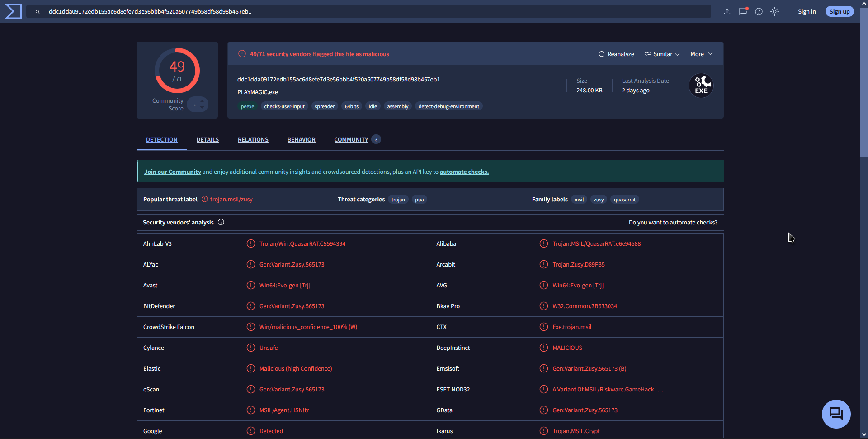868x439 pixels.
Task: Click the alert icon in the eScan row
Action: pyautogui.click(x=251, y=389)
